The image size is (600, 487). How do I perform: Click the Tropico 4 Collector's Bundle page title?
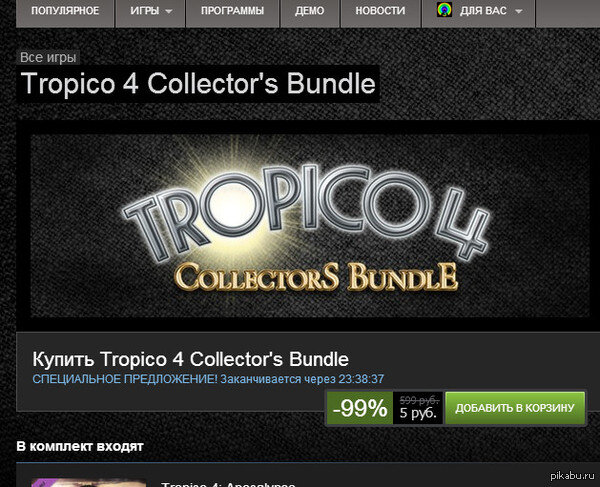click(198, 84)
